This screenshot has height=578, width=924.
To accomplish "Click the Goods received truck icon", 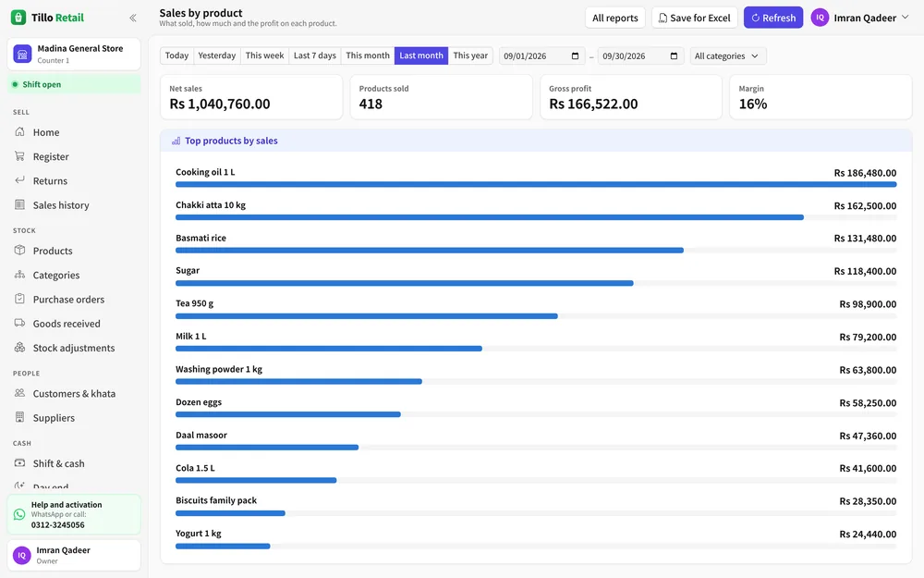I will 19,323.
